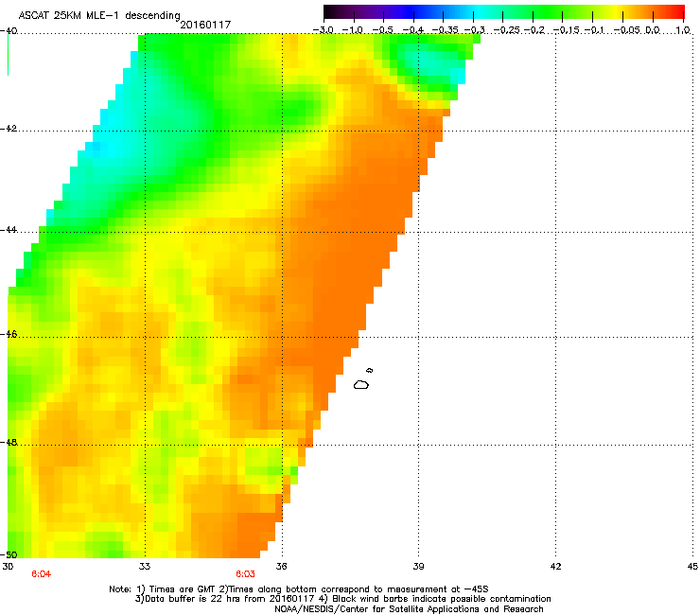700x615 pixels.
Task: Click latitude label -46
Action: [9, 334]
